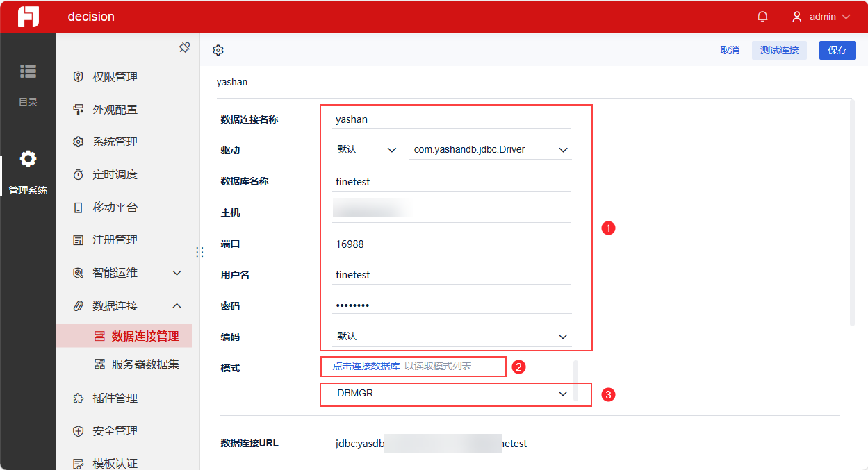Click the 点击连接数据库 link
Viewport: 868px width, 470px height.
(366, 366)
